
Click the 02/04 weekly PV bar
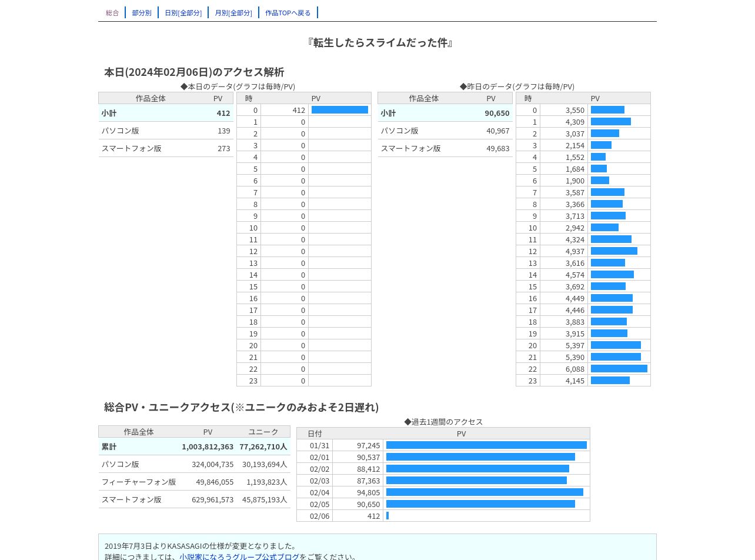pos(485,492)
